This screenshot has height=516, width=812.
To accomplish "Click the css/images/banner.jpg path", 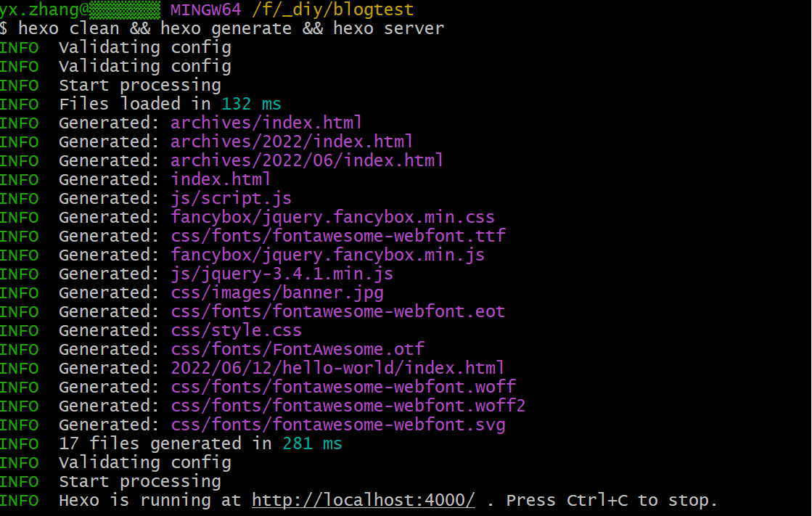I will click(276, 292).
